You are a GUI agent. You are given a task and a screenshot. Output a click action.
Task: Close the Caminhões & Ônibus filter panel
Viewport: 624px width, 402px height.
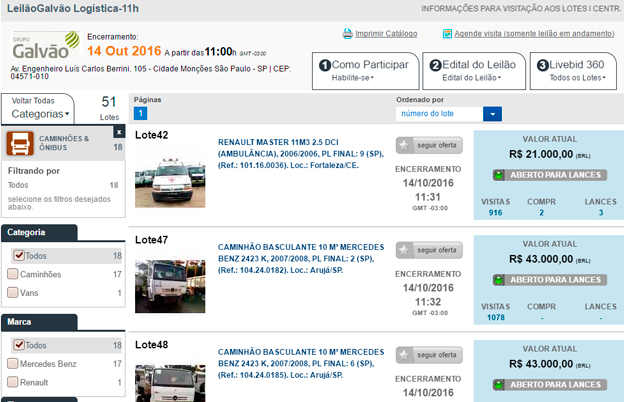click(119, 131)
